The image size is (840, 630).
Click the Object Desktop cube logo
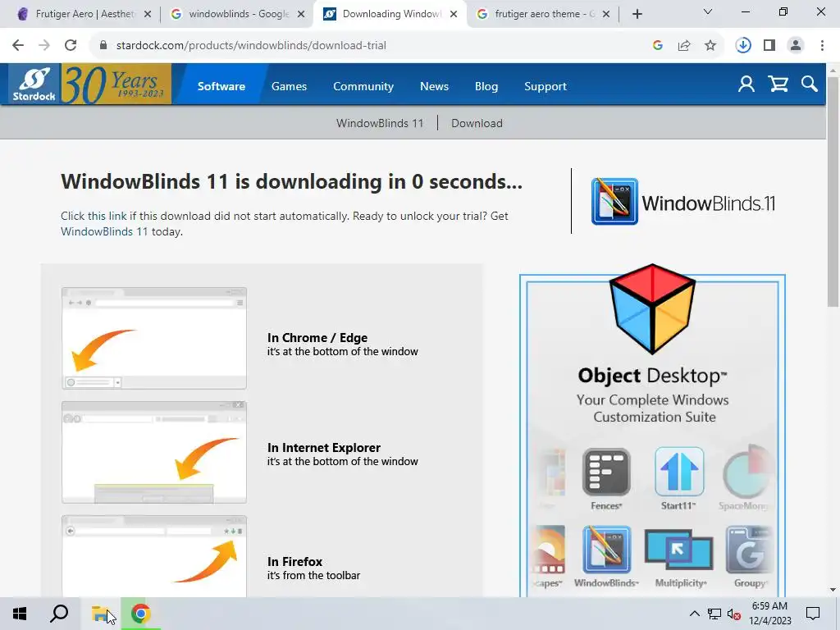652,309
